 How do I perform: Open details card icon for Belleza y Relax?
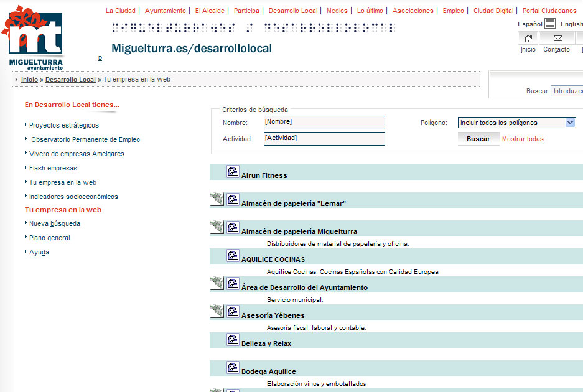[233, 340]
